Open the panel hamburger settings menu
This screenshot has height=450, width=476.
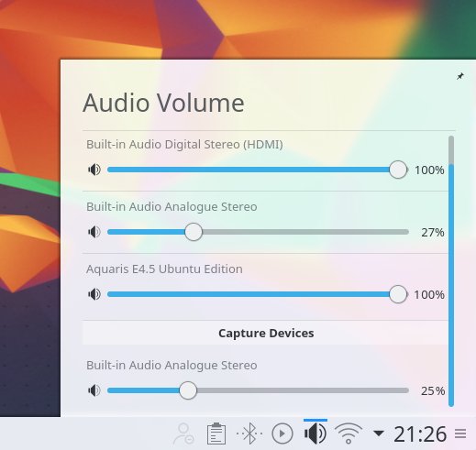click(460, 434)
